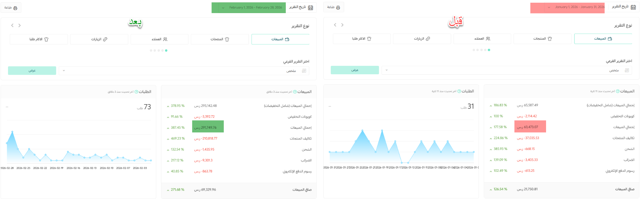Print the January report with طباعة
Screen dimensions: 644x199
(x=334, y=7)
